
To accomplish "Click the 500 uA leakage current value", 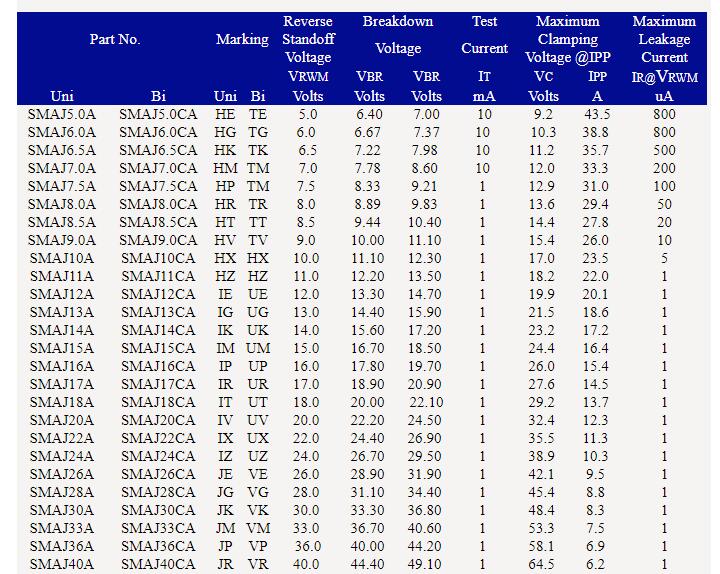I will coord(664,150).
